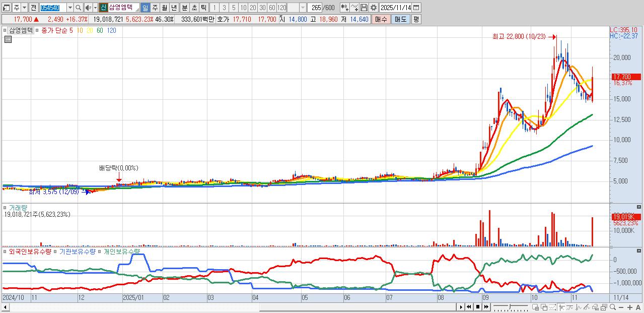The image size is (644, 313).
Task: Click the eraser with bars icon at bottom
Action: [595, 307]
